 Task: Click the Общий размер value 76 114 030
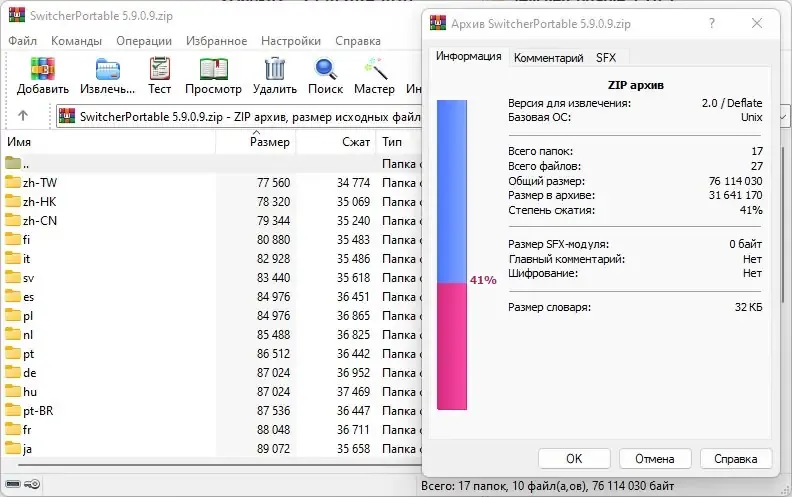(x=735, y=181)
